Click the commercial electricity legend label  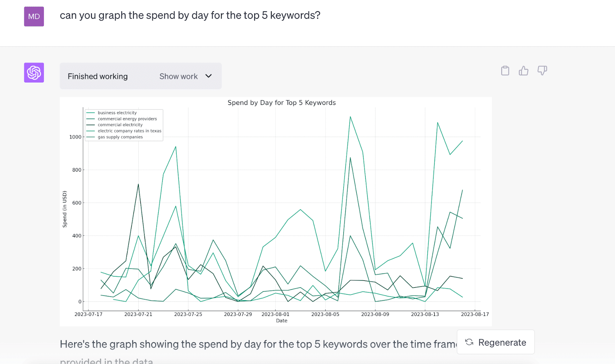pos(120,125)
